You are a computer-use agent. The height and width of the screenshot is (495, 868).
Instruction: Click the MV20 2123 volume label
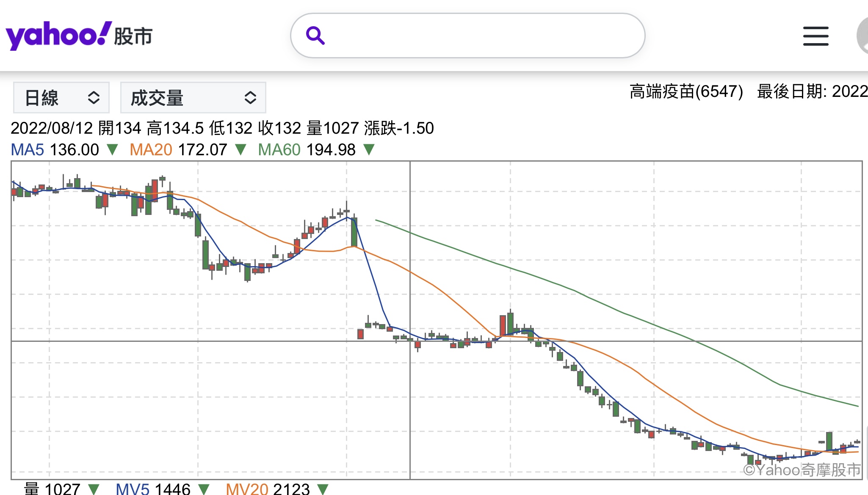268,489
